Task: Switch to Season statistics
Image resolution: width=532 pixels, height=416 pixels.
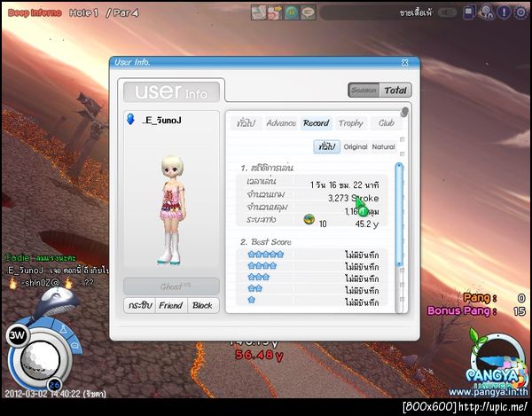Action: (x=364, y=90)
